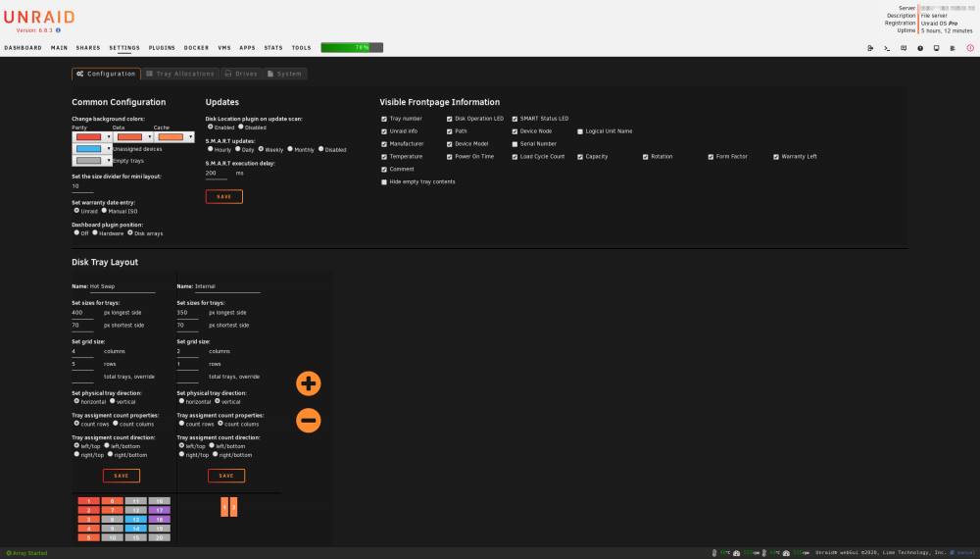Click the green 78% progress bar
980x559 pixels.
coord(352,47)
